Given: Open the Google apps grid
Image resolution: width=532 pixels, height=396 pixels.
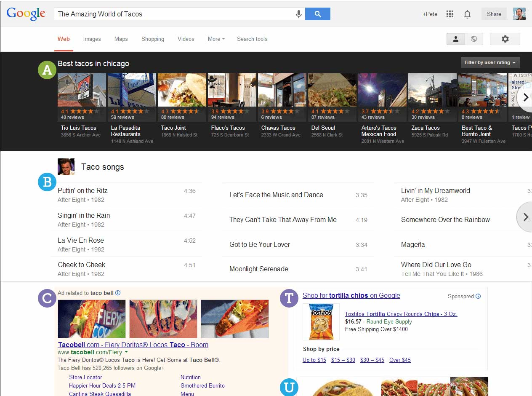Looking at the screenshot, I should [x=450, y=14].
